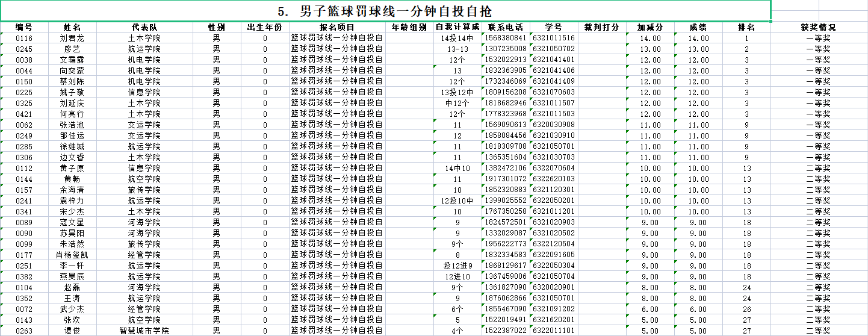Click self-score cell 12投10中
The width and height of the screenshot is (868, 336).
457,201
